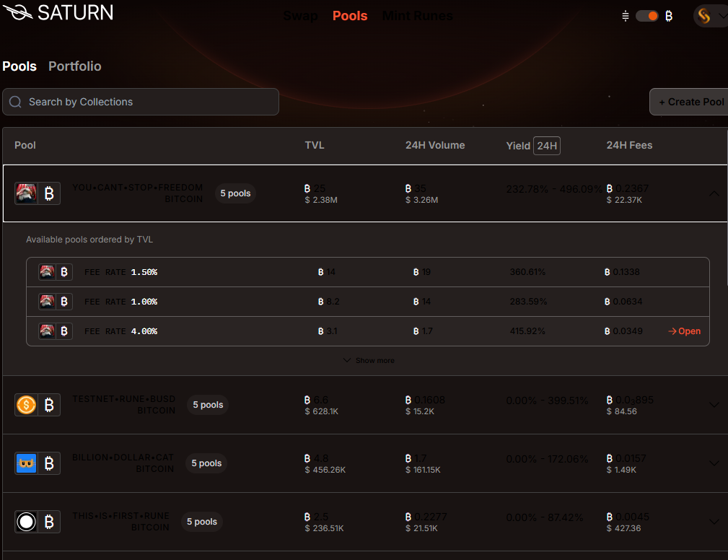Image resolution: width=728 pixels, height=560 pixels.
Task: Click the $ 2.38M TVL value
Action: tap(321, 200)
